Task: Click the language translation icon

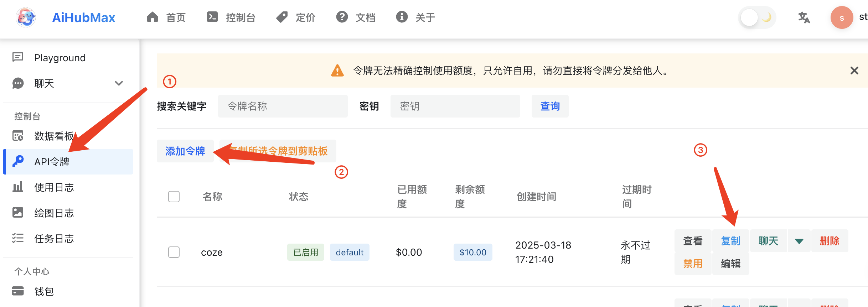Action: click(x=804, y=17)
